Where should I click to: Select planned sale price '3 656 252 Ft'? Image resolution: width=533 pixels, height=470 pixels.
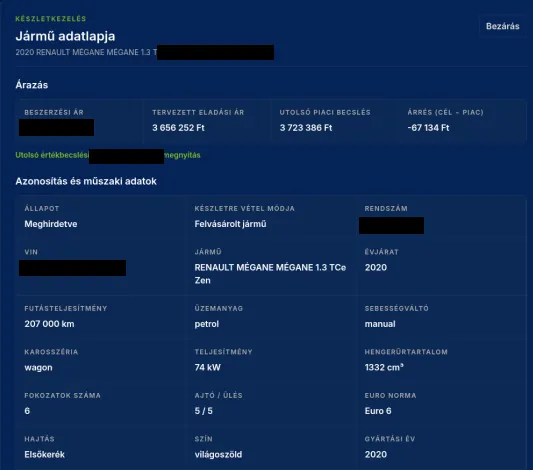(178, 128)
